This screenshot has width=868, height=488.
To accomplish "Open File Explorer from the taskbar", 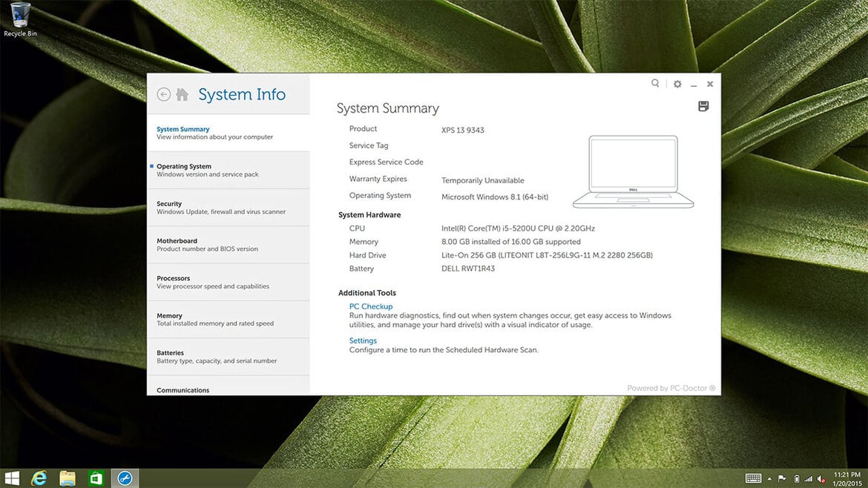I will click(x=68, y=478).
